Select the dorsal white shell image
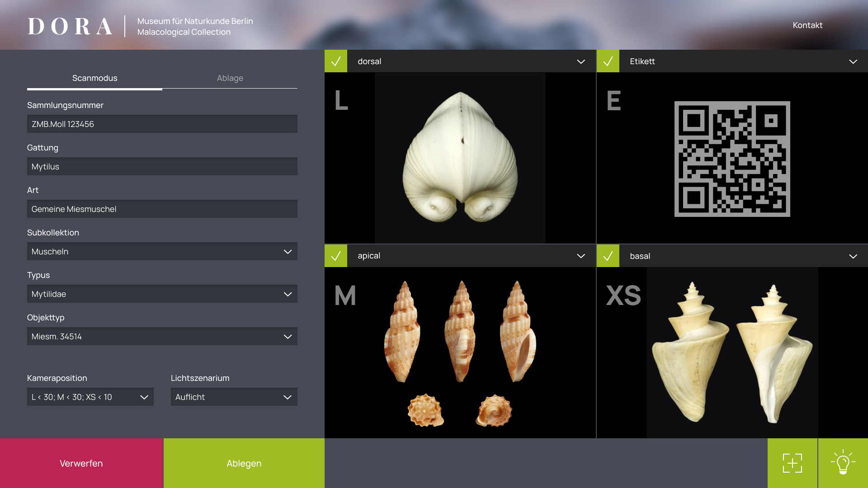 (460, 158)
